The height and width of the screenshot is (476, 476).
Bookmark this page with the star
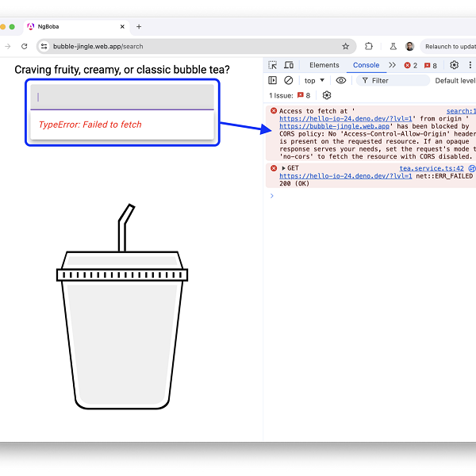[345, 46]
